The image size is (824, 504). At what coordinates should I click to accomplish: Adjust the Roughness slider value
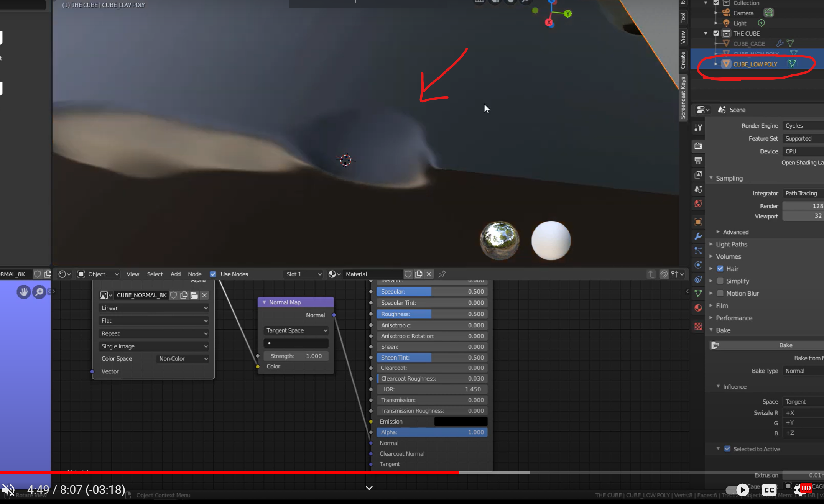pos(432,314)
